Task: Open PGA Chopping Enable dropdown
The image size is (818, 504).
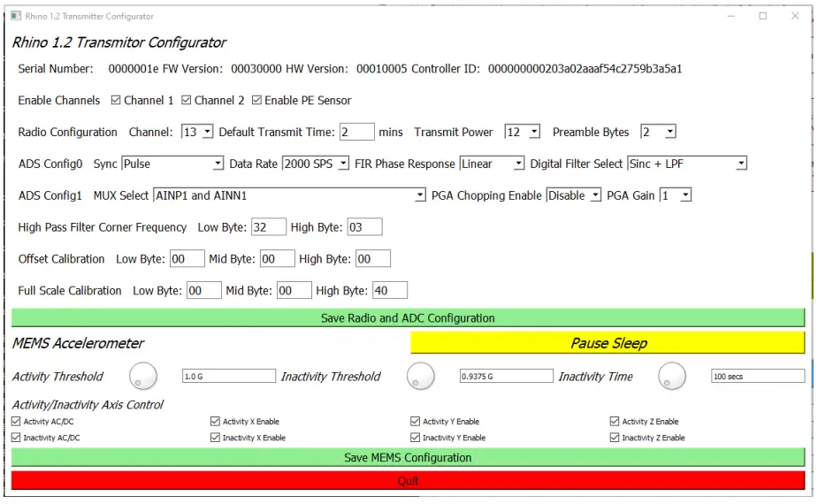Action: pyautogui.click(x=574, y=195)
